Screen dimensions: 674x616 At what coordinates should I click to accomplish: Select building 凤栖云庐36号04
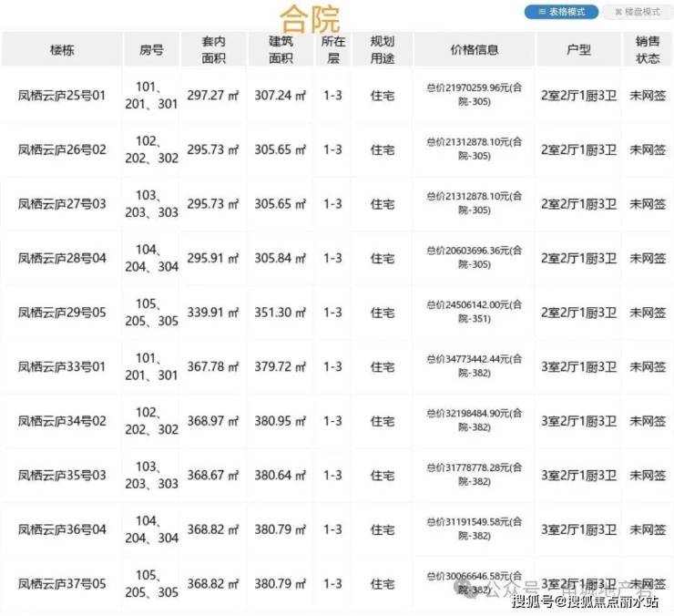point(62,529)
